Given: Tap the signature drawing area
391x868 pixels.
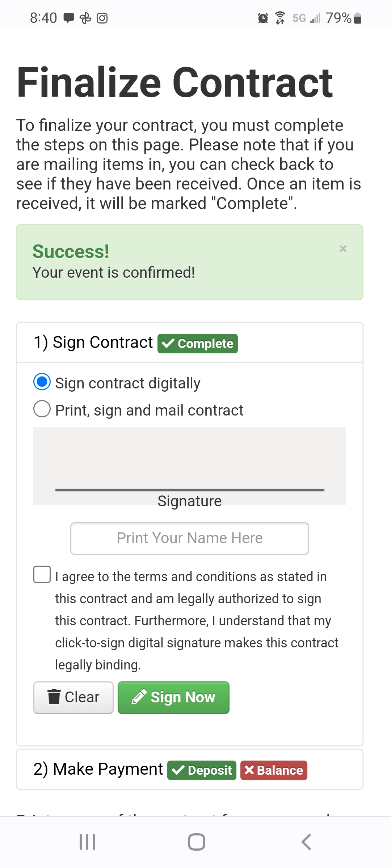Looking at the screenshot, I should click(189, 459).
